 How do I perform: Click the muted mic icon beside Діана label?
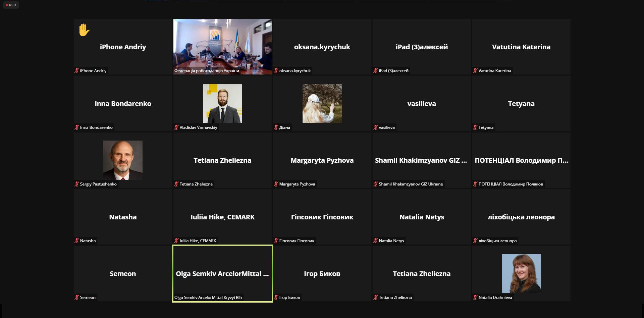tap(276, 127)
